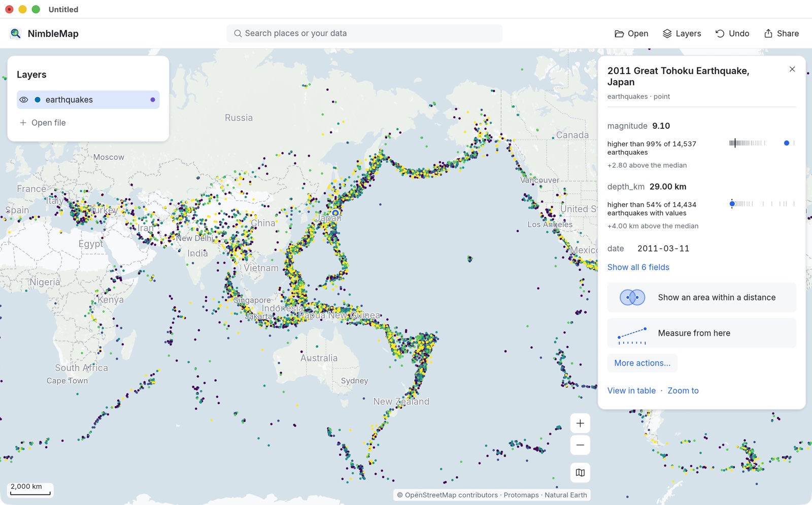Zoom out with the minus button
Screen dimensions: 812x505
(580, 445)
